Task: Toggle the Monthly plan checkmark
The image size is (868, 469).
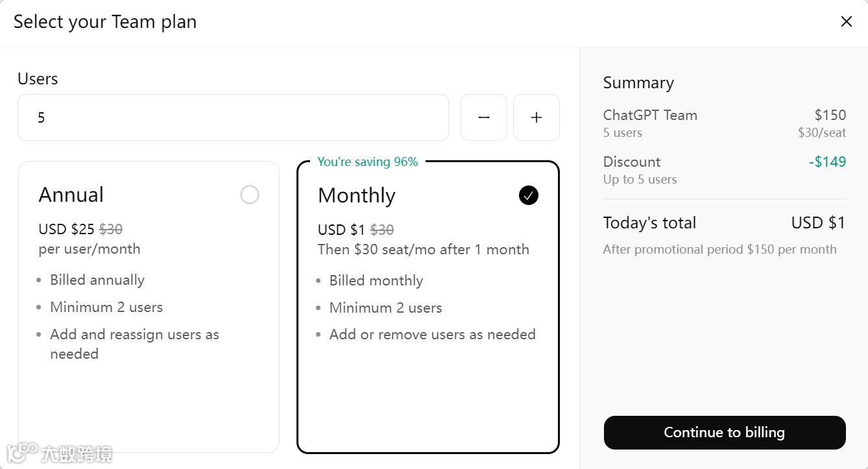Action: 528,195
